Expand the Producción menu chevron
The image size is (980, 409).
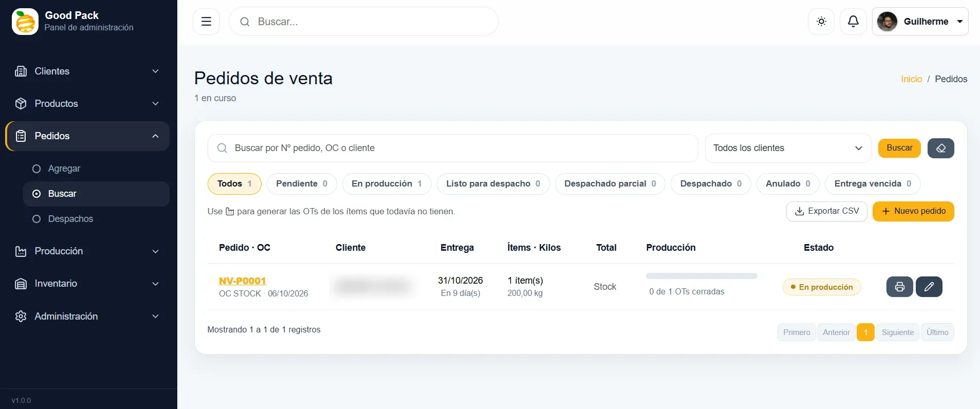[155, 251]
